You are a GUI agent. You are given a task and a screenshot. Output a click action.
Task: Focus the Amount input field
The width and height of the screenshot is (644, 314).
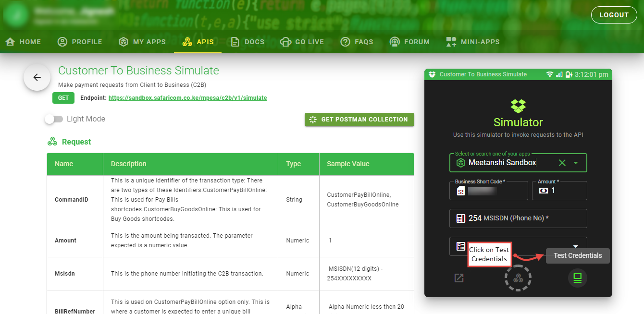pos(559,191)
